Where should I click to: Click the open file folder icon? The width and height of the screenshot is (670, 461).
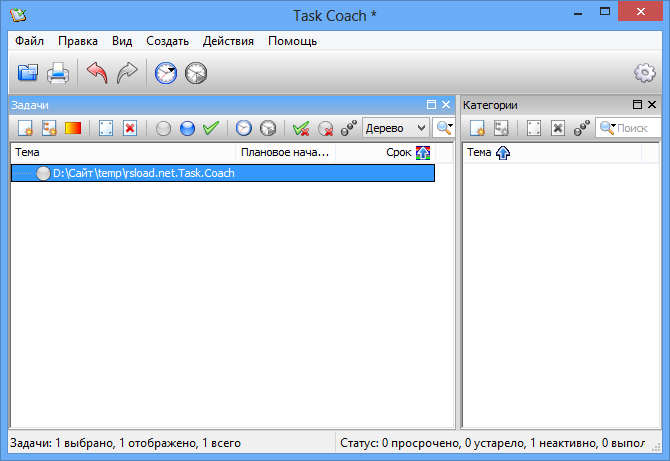[x=28, y=73]
